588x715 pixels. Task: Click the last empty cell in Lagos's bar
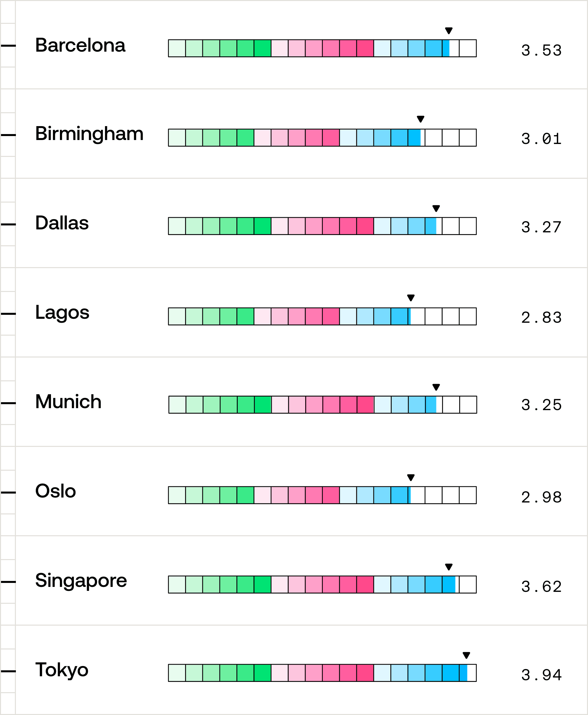pyautogui.click(x=468, y=316)
